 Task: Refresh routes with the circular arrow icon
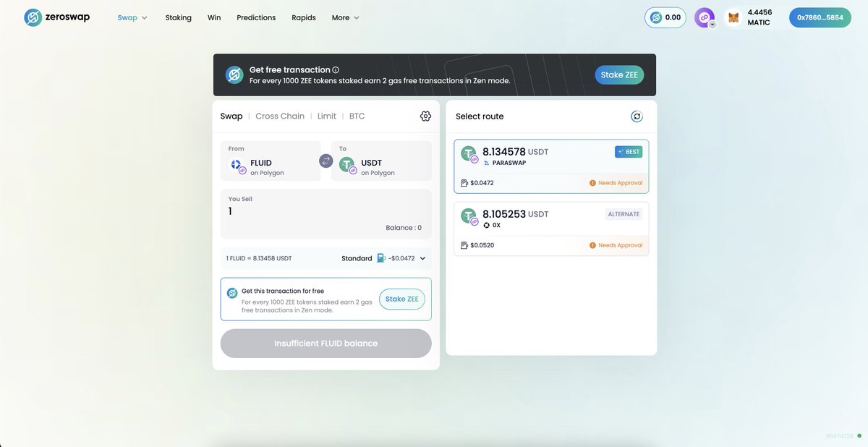[637, 116]
